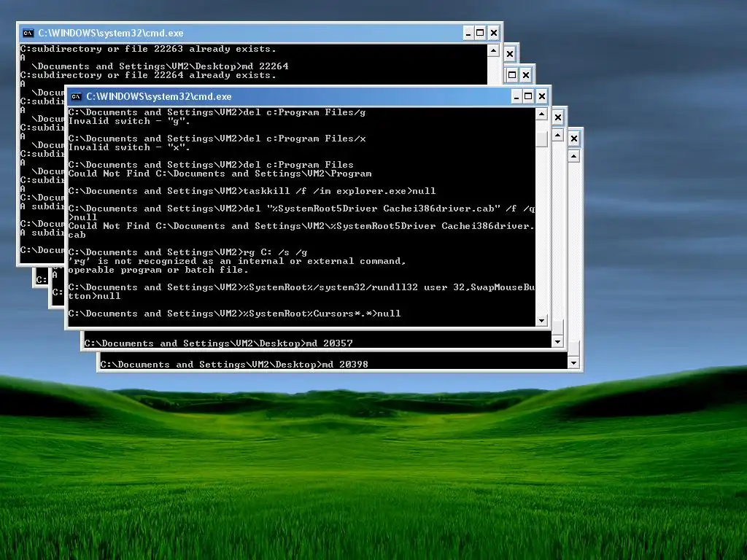
Task: Maximize the back cmd.exe window showing md 22264
Action: [480, 34]
